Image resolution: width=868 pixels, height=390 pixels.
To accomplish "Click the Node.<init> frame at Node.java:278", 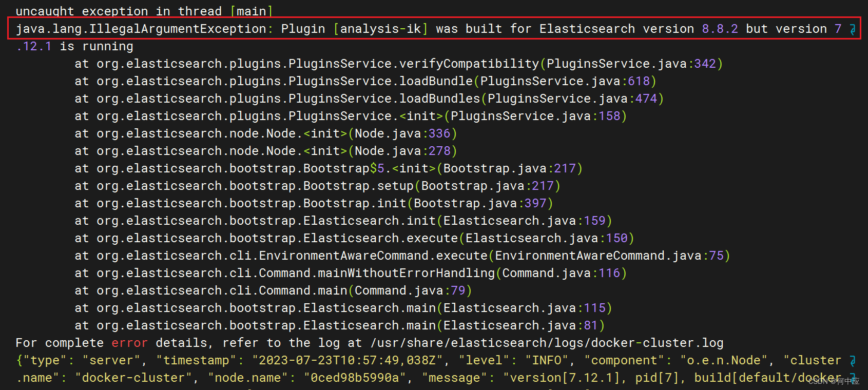I will click(265, 151).
